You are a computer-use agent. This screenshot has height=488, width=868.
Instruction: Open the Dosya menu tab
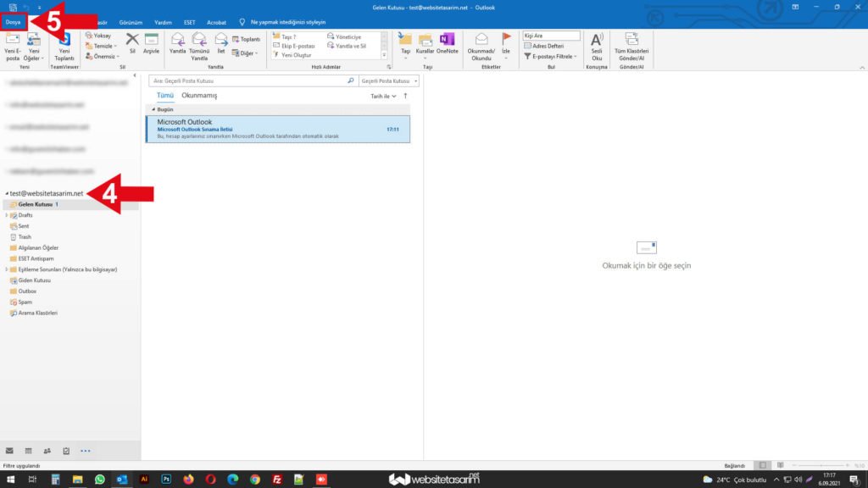[13, 22]
